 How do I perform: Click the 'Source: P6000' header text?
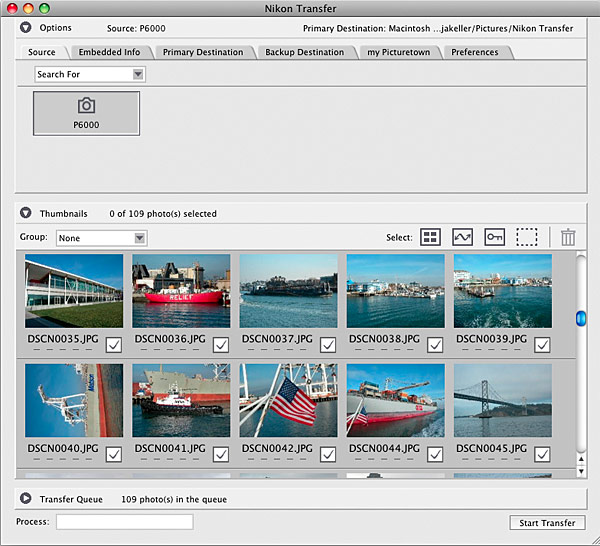pos(136,28)
